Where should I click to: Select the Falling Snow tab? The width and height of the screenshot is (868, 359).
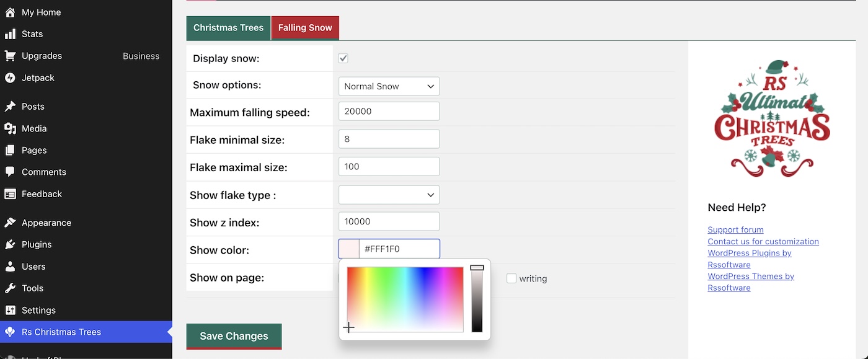click(305, 28)
